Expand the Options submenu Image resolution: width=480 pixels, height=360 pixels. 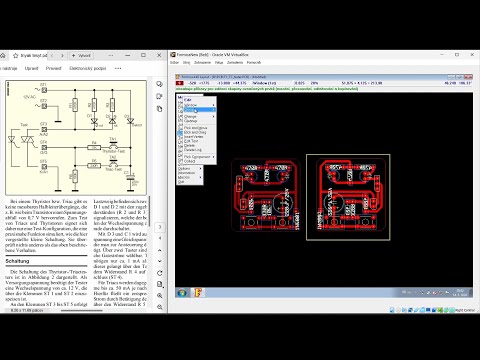coord(189,169)
